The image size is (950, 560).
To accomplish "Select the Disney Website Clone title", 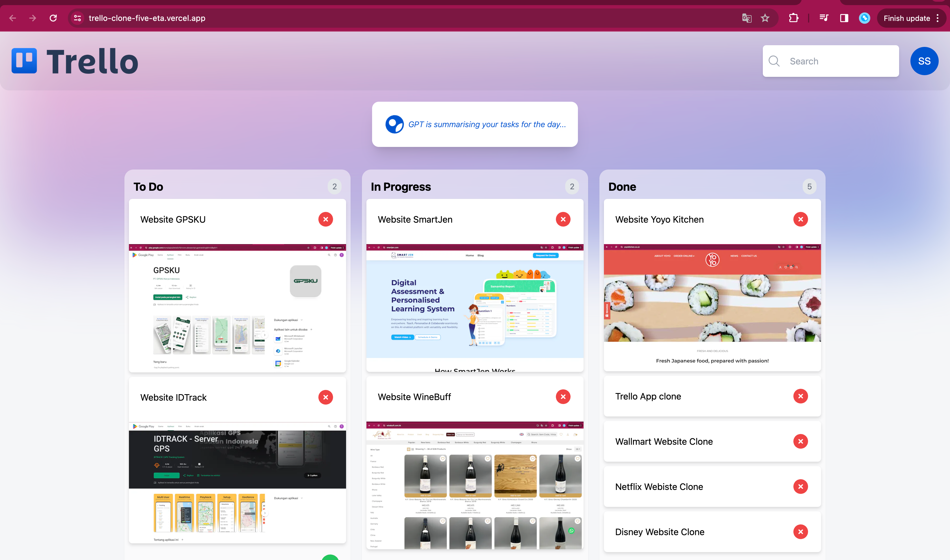I will 660,533.
